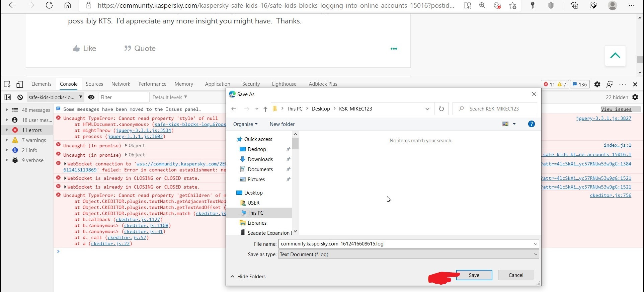Toggle console sidebar panel icon
This screenshot has height=292, width=644.
[x=8, y=97]
